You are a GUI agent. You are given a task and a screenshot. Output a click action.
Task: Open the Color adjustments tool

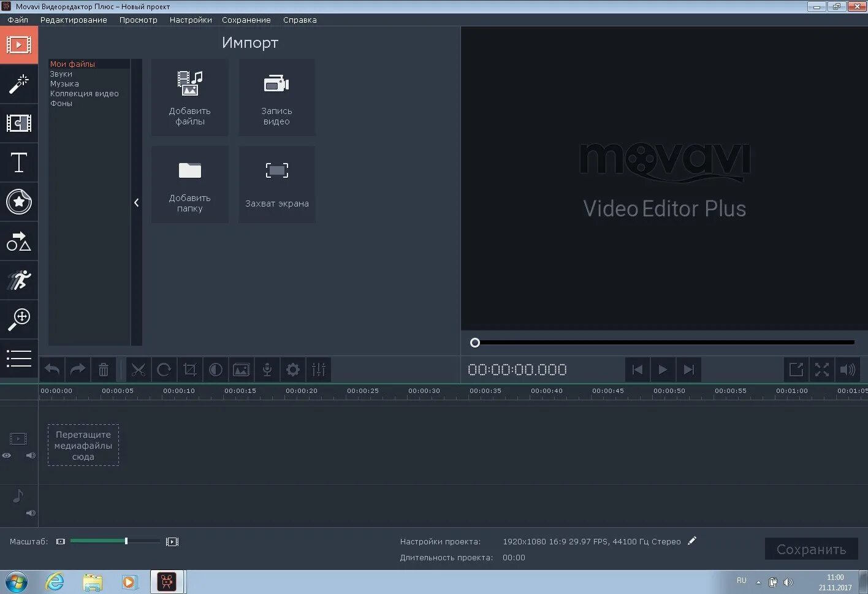click(216, 370)
